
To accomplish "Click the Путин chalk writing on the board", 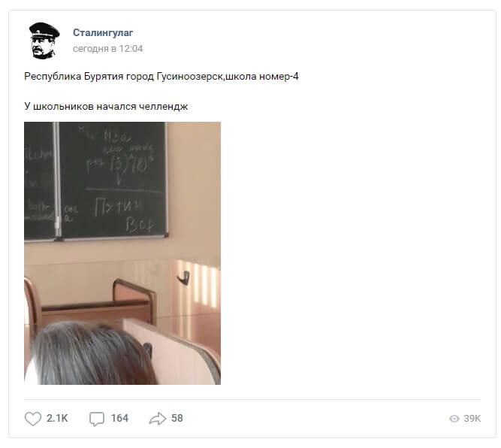I will point(118,207).
